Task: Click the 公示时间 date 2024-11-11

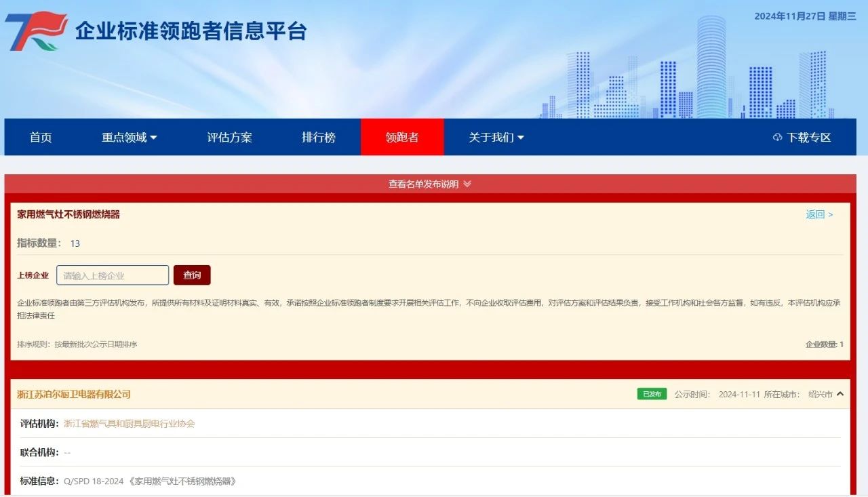Action: [x=739, y=395]
